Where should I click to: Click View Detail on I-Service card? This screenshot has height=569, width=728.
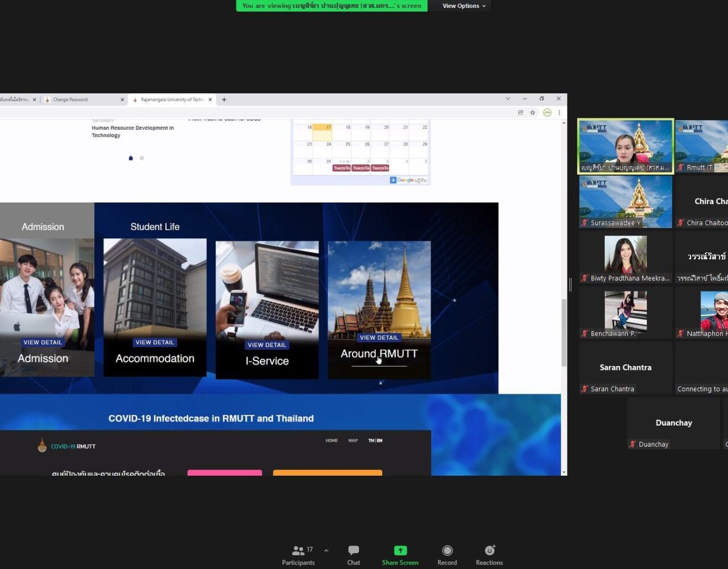click(267, 345)
